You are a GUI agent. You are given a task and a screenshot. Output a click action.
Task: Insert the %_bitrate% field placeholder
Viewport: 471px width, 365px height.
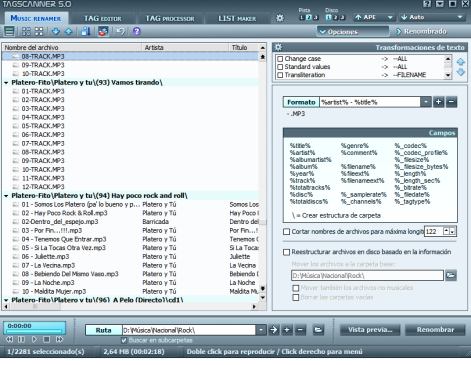tap(410, 188)
